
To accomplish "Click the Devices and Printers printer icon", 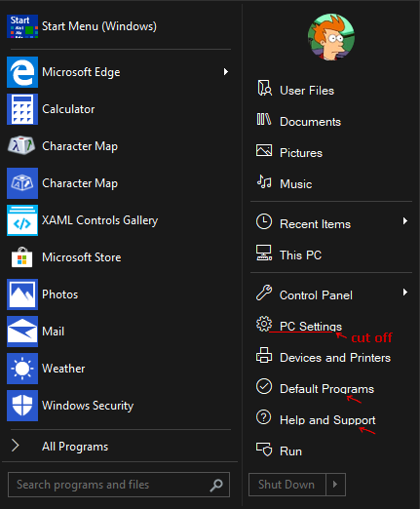I will [x=264, y=355].
